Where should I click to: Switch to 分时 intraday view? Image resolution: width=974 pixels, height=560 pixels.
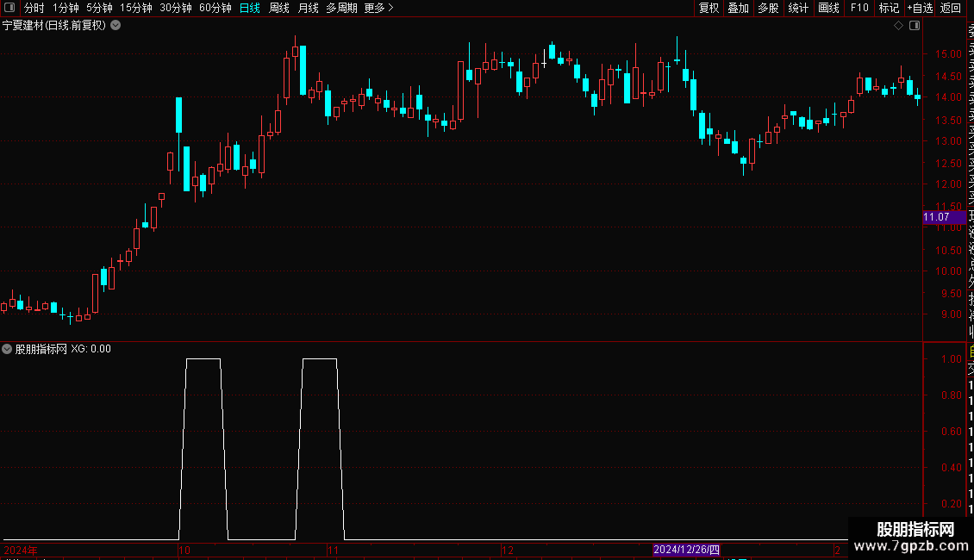pos(34,8)
